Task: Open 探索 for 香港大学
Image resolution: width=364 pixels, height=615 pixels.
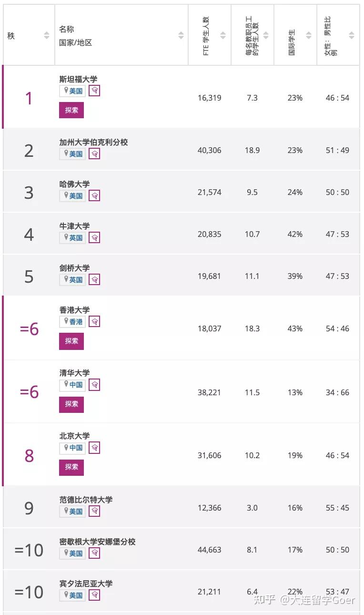Action: point(71,341)
